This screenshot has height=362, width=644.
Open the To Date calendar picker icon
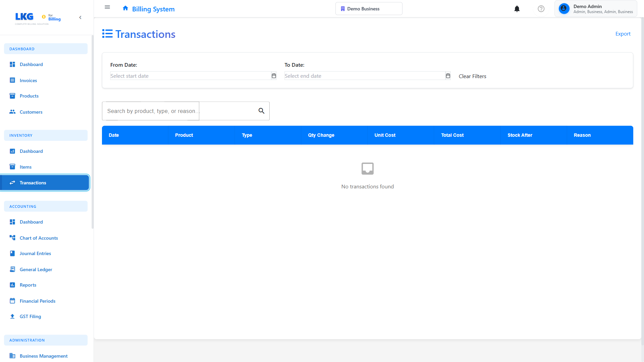pos(448,76)
